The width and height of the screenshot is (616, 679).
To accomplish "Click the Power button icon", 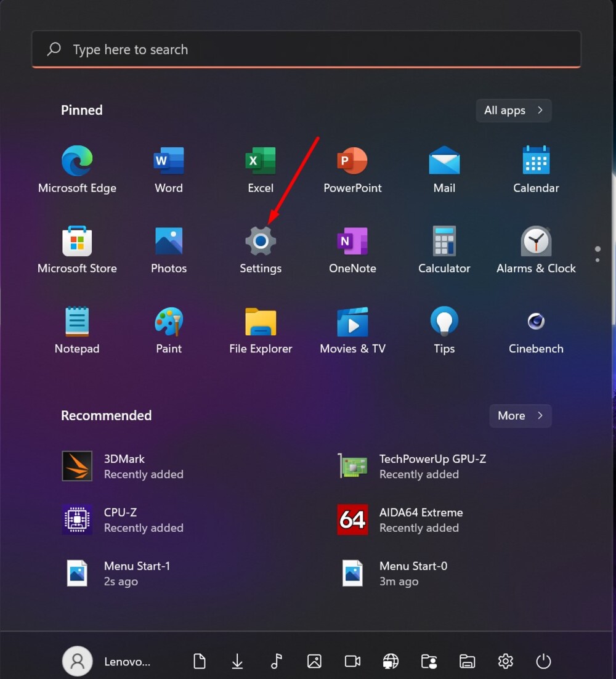I will tap(543, 661).
